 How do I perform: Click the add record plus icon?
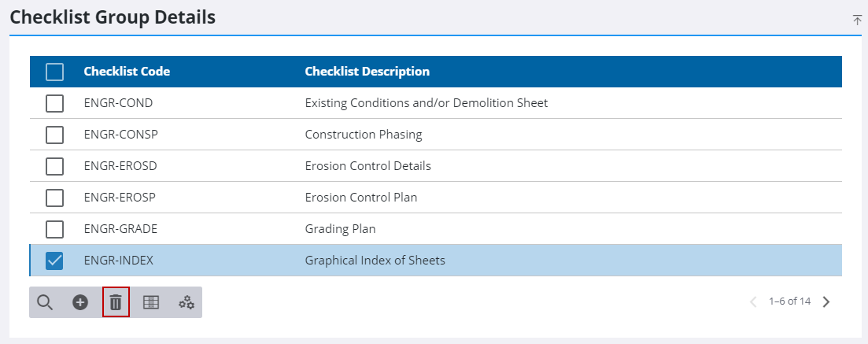pyautogui.click(x=80, y=302)
